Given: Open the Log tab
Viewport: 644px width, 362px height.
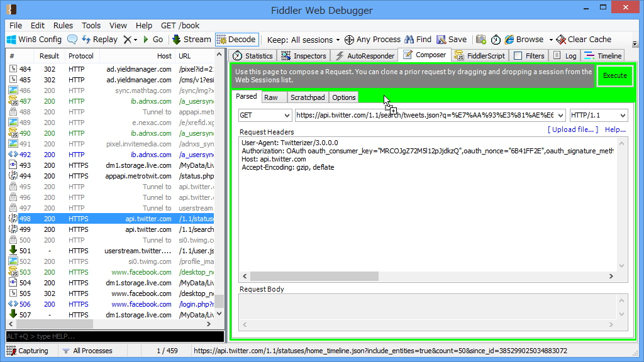Looking at the screenshot, I should [565, 56].
